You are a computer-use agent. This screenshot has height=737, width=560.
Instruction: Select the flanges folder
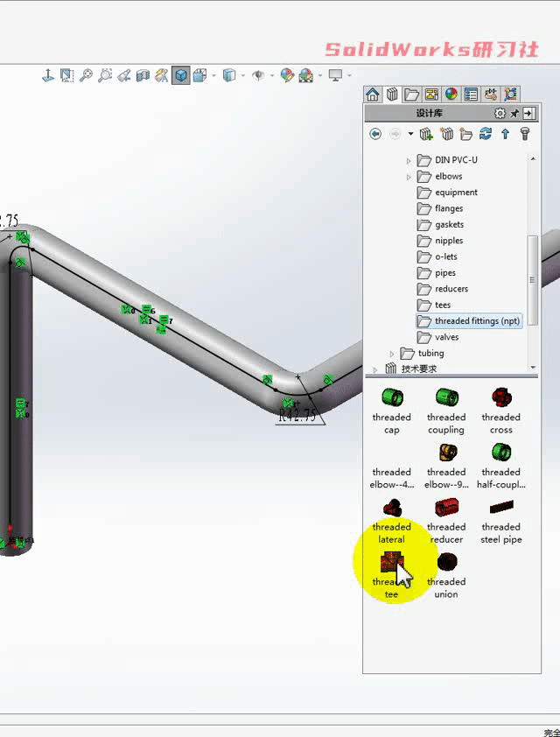(440, 208)
